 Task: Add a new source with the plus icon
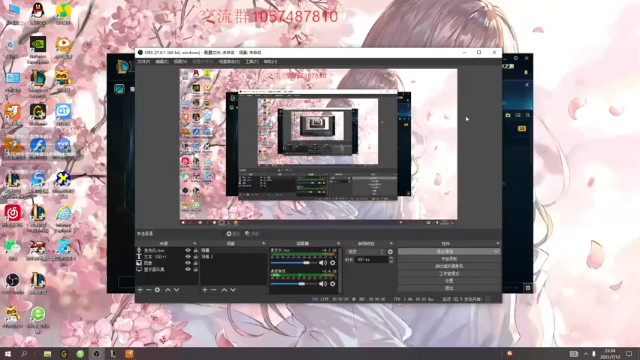[140, 290]
